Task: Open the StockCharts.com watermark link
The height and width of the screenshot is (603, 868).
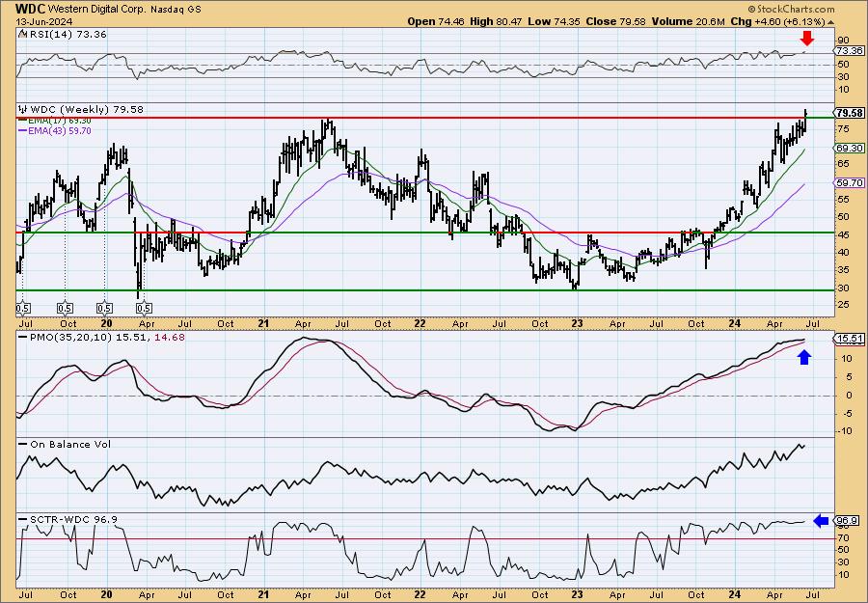Action: tap(795, 9)
